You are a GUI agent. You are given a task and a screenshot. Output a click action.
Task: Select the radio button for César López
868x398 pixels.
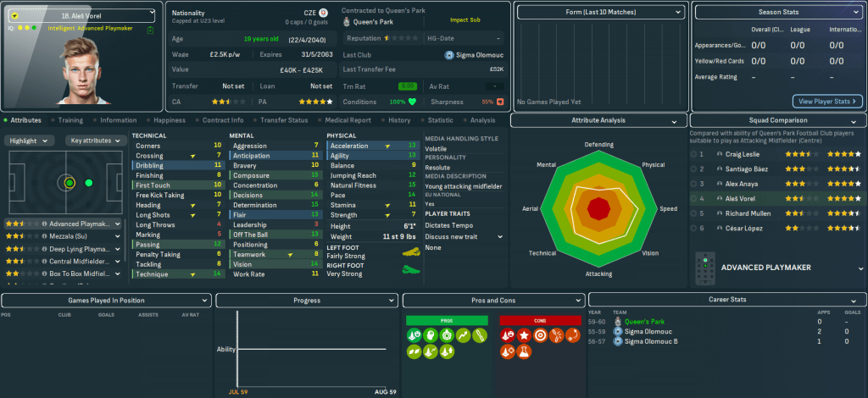click(x=693, y=229)
